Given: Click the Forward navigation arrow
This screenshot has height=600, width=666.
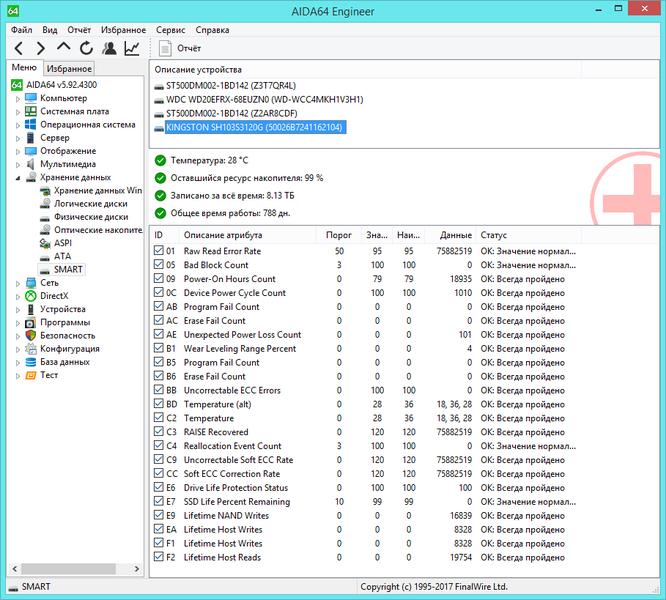Looking at the screenshot, I should click(41, 48).
